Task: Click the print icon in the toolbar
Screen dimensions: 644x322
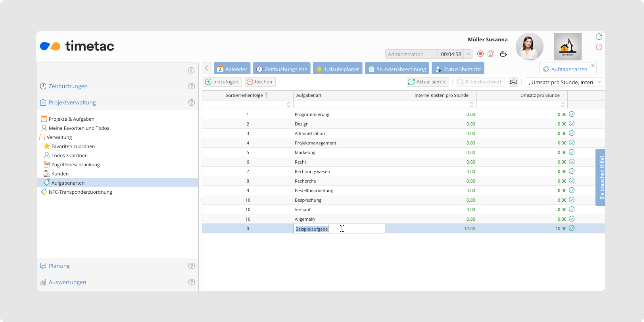Action: click(x=513, y=82)
